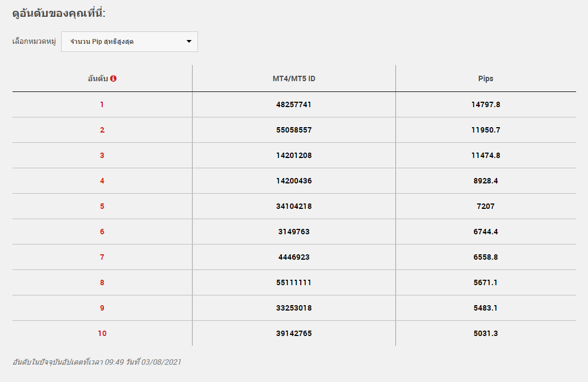This screenshot has height=382, width=588.
Task: Click the Pips column header
Action: click(x=486, y=78)
